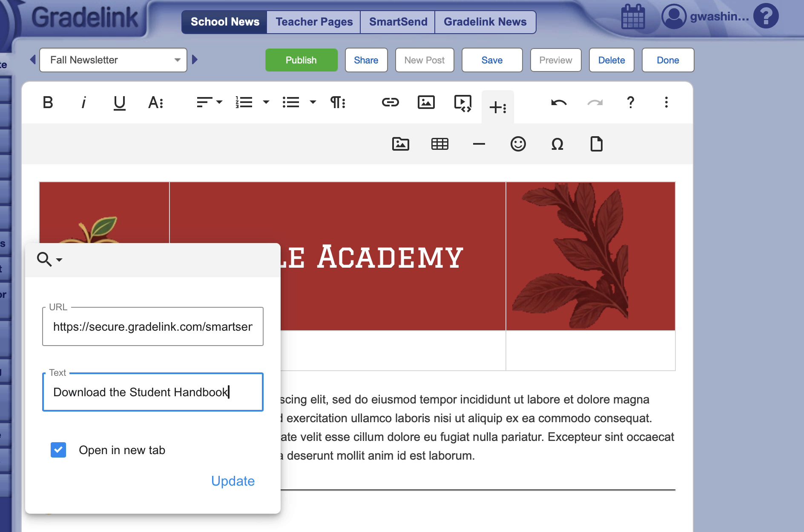Go to the next post arrow
Viewport: 804px width, 532px height.
[195, 60]
